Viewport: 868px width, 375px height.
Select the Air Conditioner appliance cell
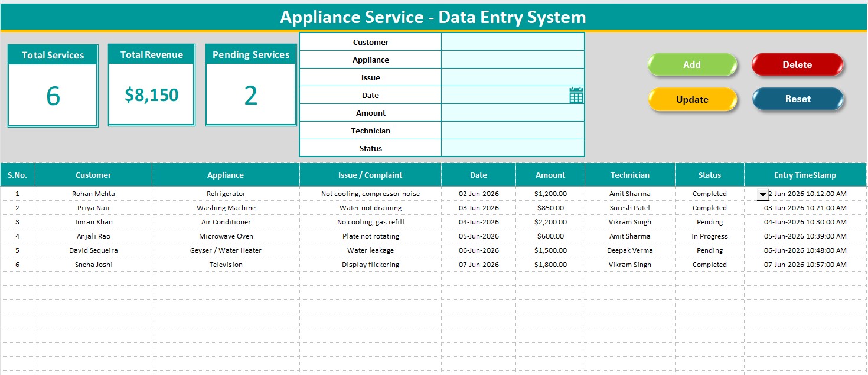(226, 222)
